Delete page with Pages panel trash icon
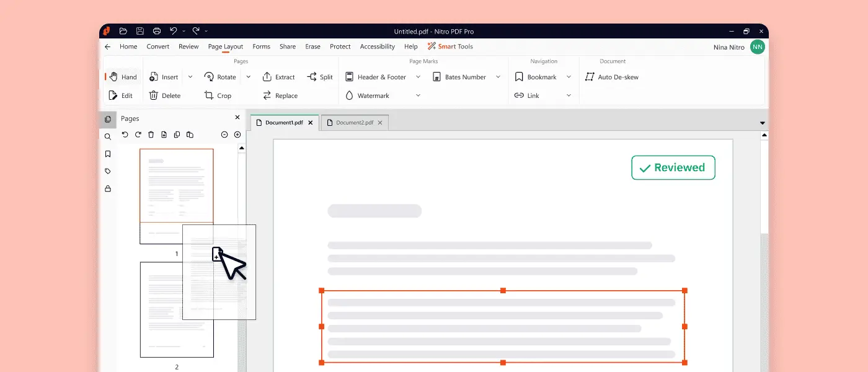Viewport: 868px width, 372px height. click(x=151, y=135)
